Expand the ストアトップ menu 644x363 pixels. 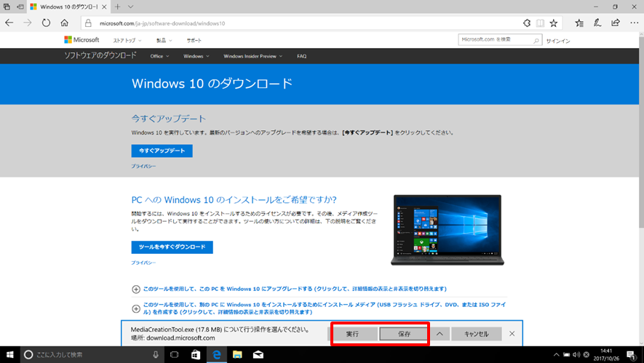pyautogui.click(x=127, y=40)
